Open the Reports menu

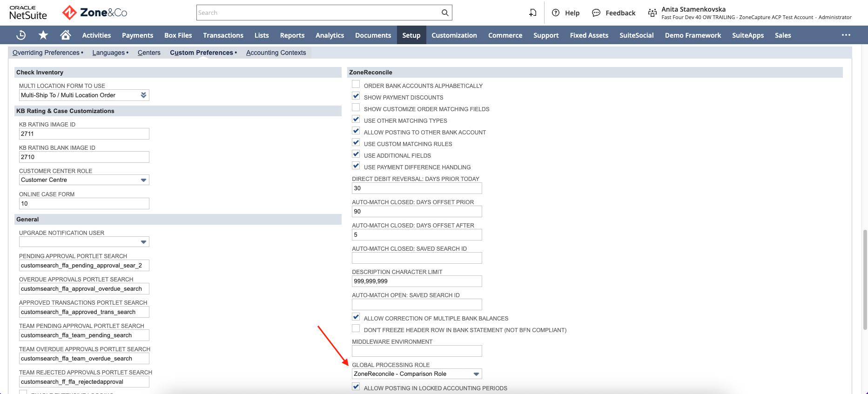click(292, 35)
